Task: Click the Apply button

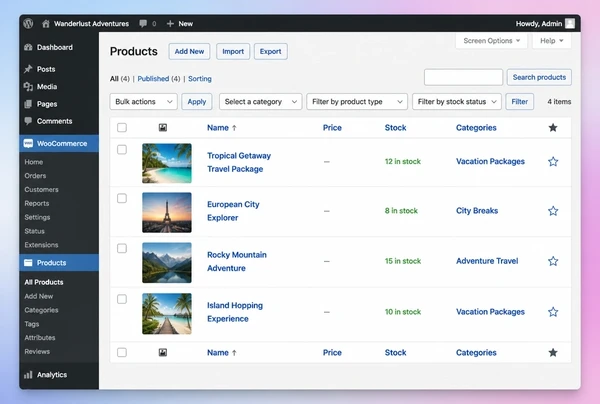Action: point(197,102)
